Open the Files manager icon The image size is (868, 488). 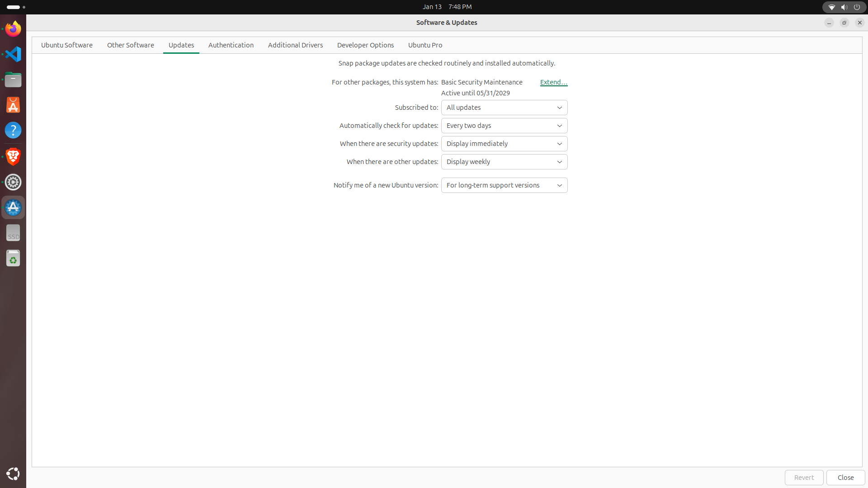point(13,80)
